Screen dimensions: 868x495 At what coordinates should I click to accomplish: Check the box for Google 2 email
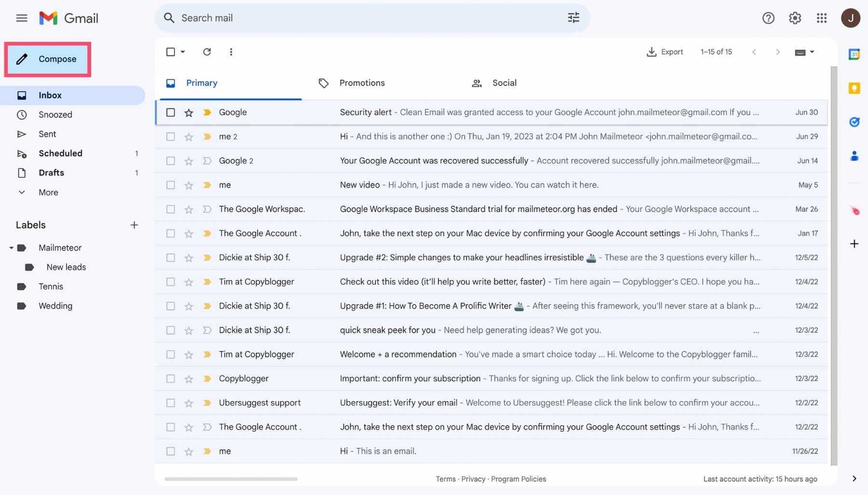171,161
